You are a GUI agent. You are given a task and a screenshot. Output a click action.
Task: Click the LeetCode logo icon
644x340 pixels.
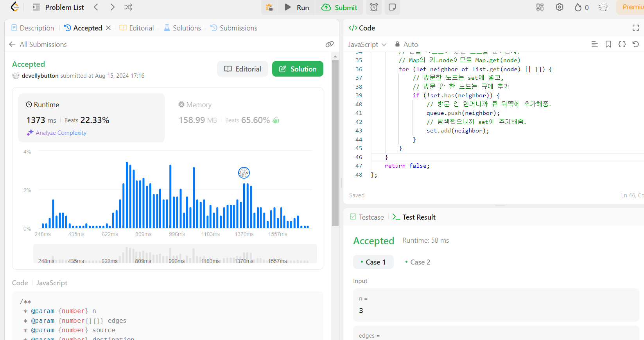pyautogui.click(x=15, y=7)
